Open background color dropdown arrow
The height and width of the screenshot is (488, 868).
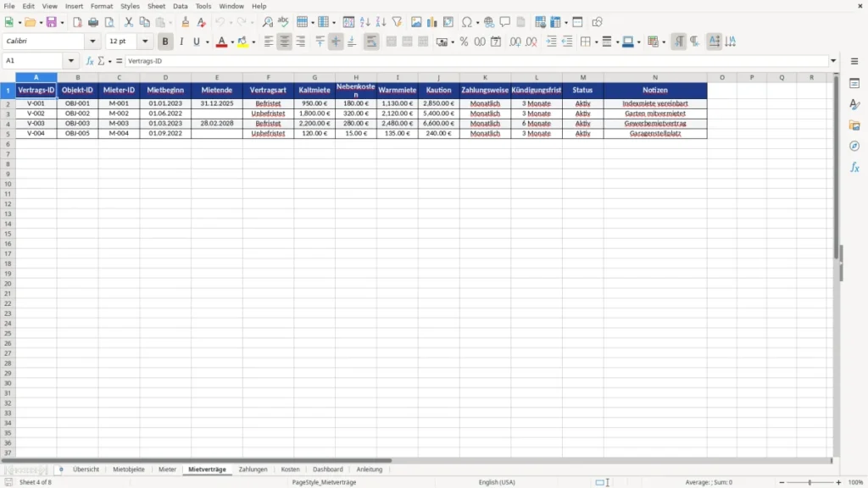tap(253, 42)
